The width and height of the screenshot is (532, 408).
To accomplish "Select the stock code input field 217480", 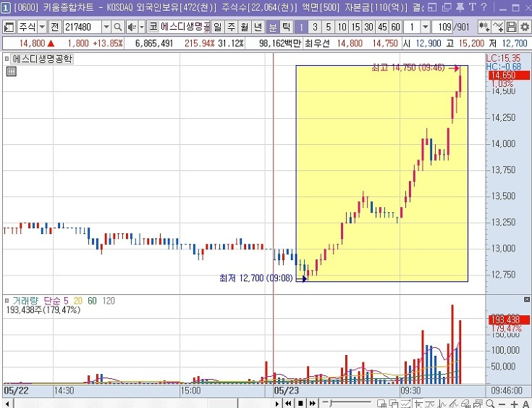I will (x=83, y=27).
